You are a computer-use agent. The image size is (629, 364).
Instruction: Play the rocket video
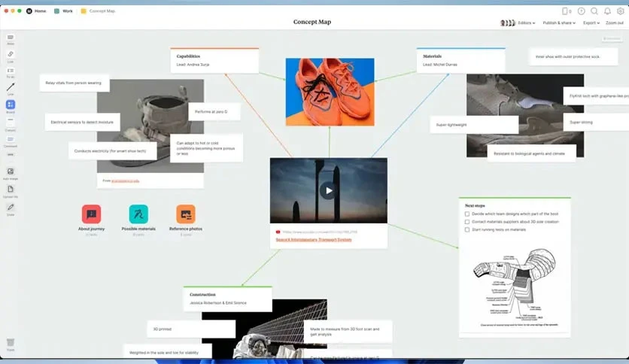pyautogui.click(x=329, y=190)
